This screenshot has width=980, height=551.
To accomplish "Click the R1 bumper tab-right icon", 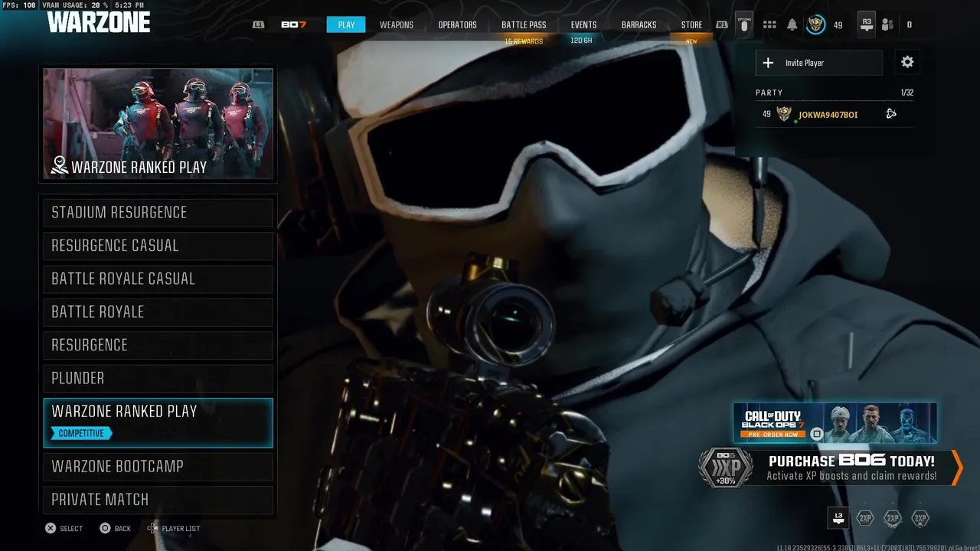I will click(721, 24).
